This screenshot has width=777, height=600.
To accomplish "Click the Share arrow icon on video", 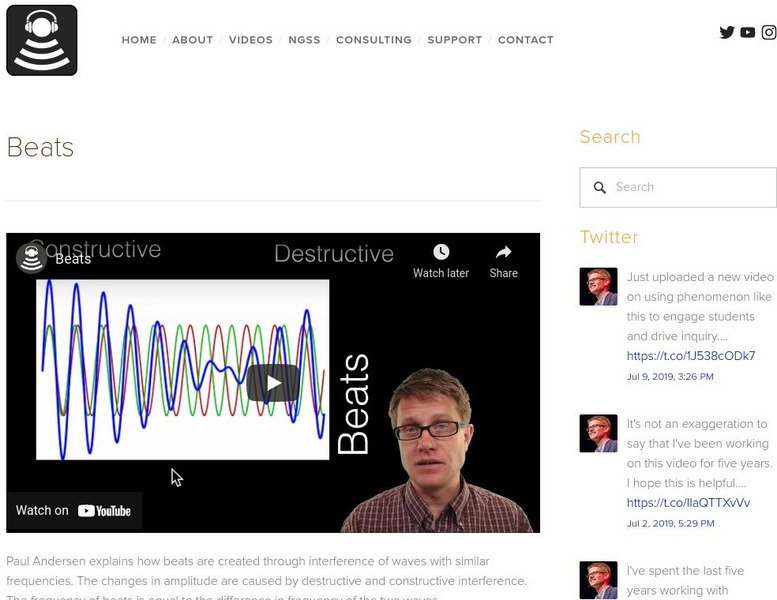I will click(504, 252).
